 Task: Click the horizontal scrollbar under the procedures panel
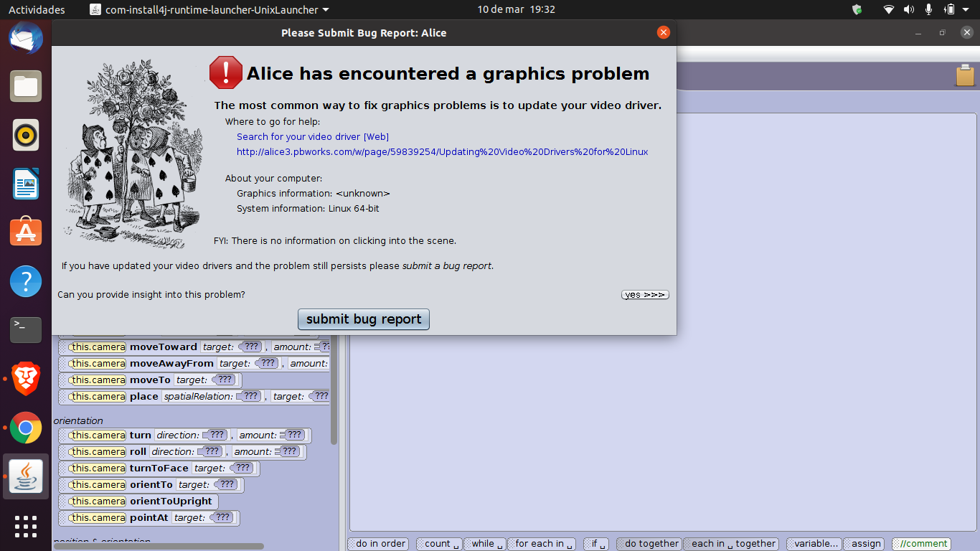click(x=159, y=547)
